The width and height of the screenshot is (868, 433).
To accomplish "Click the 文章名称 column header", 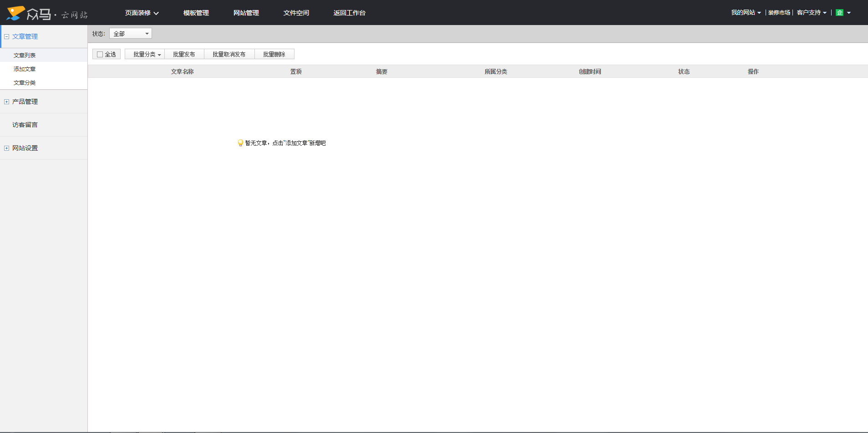I will pyautogui.click(x=183, y=71).
